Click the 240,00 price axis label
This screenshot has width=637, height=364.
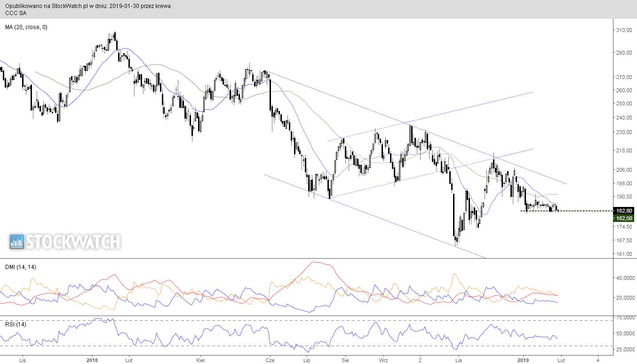pyautogui.click(x=623, y=118)
